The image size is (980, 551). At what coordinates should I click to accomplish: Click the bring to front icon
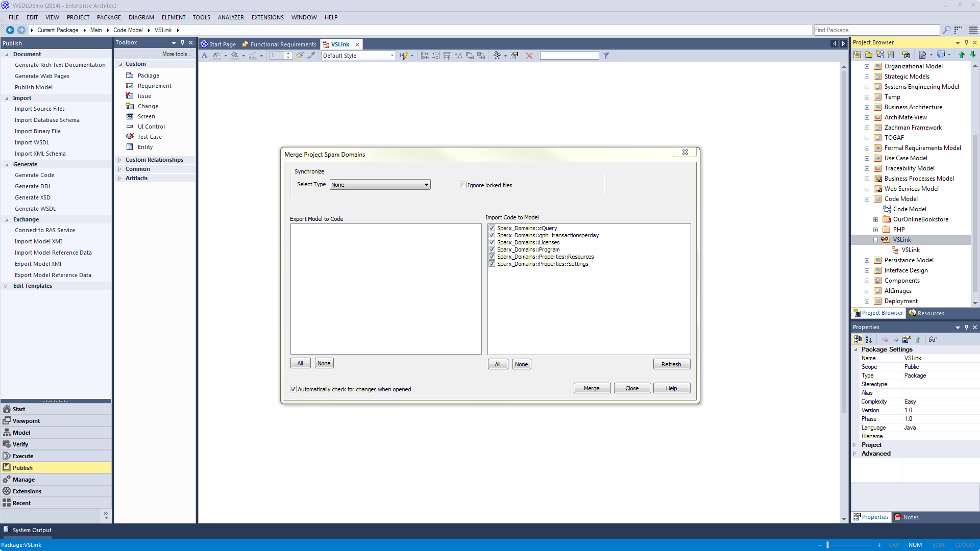[x=470, y=56]
